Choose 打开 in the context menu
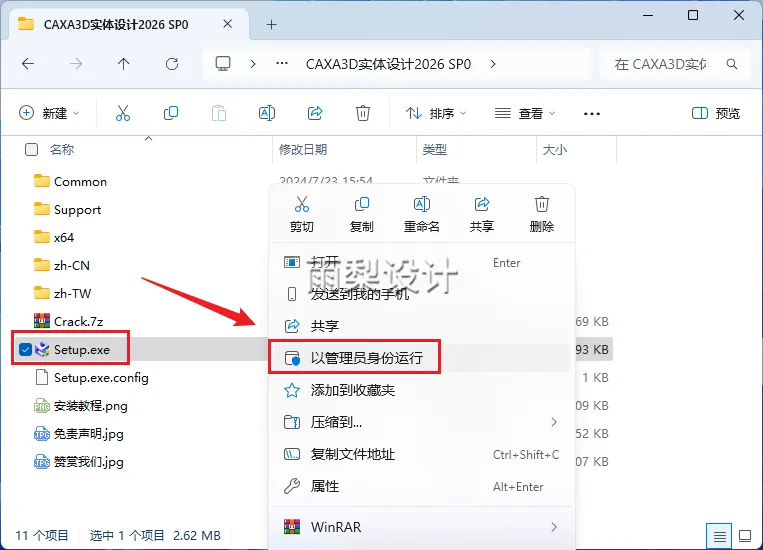 click(421, 263)
